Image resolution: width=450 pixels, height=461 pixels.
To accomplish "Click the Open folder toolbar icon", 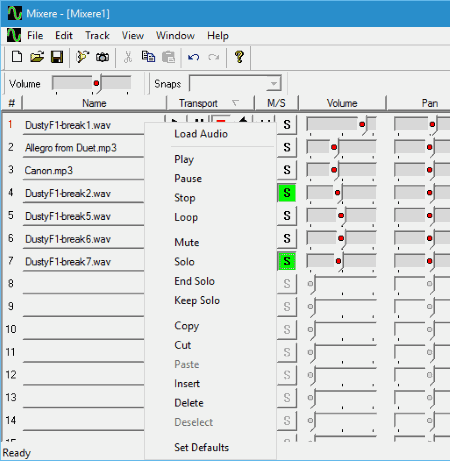I will pyautogui.click(x=37, y=57).
